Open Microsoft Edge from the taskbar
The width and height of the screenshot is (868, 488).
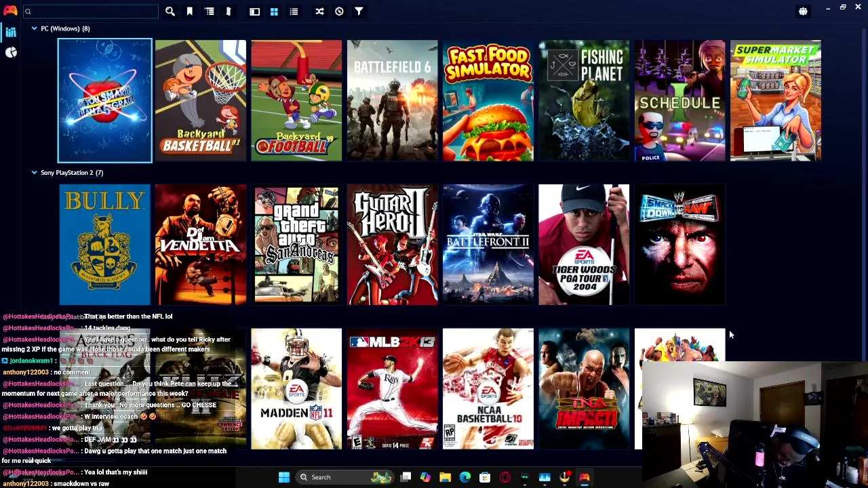click(x=465, y=477)
